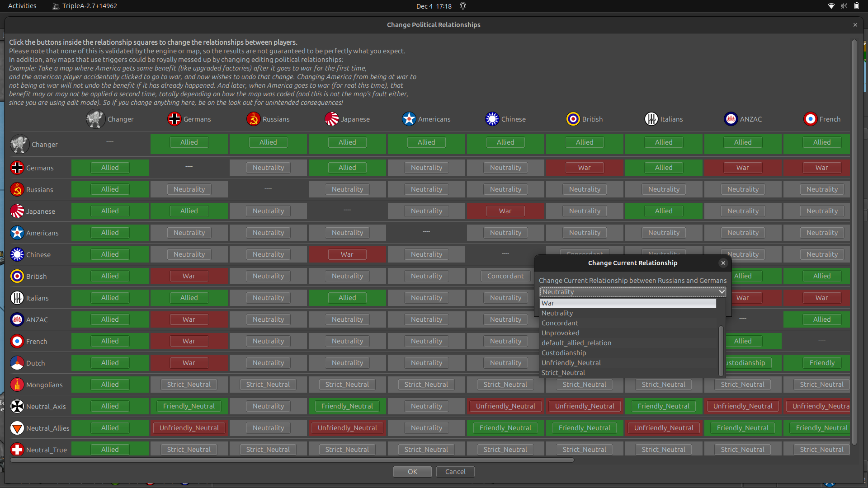Open the Activities menu
The height and width of the screenshot is (488, 868).
[21, 6]
